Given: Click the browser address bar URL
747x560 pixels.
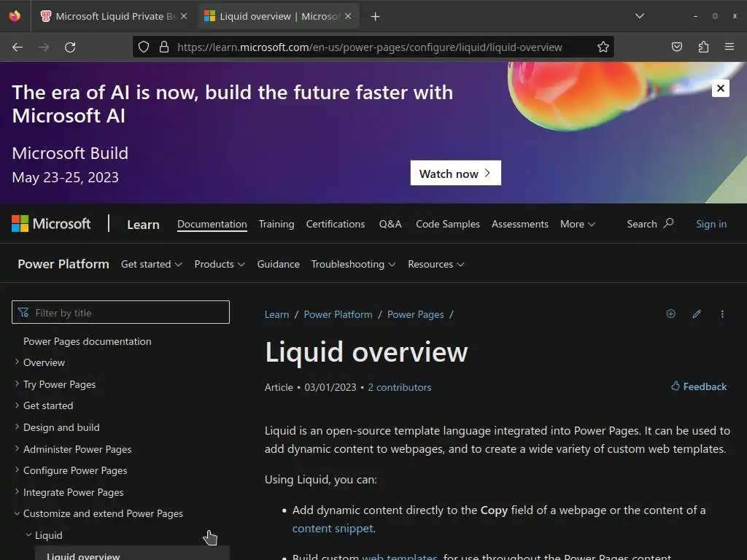Looking at the screenshot, I should coord(370,47).
